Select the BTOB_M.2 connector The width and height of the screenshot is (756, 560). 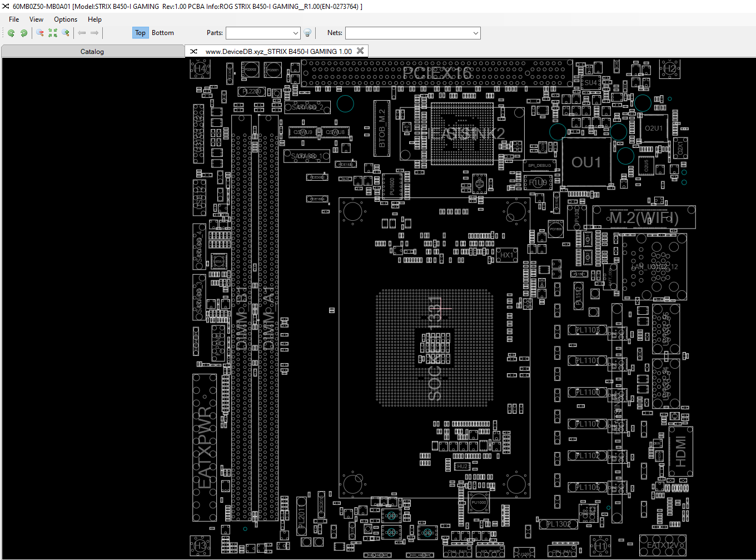[382, 128]
